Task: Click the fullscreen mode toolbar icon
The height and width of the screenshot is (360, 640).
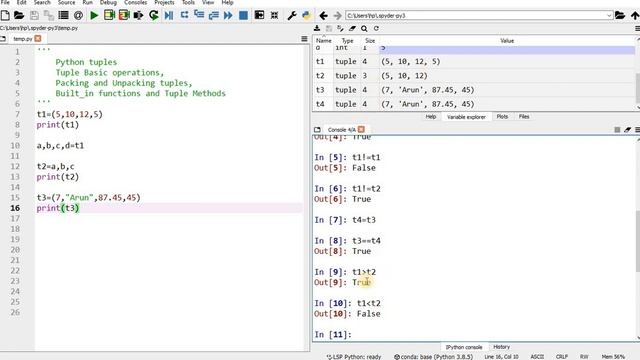Action: tap(274, 16)
